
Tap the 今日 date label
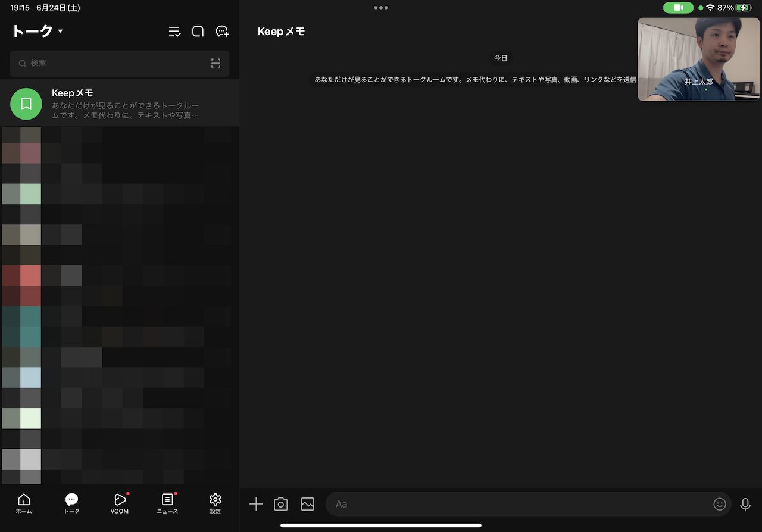[x=501, y=58]
